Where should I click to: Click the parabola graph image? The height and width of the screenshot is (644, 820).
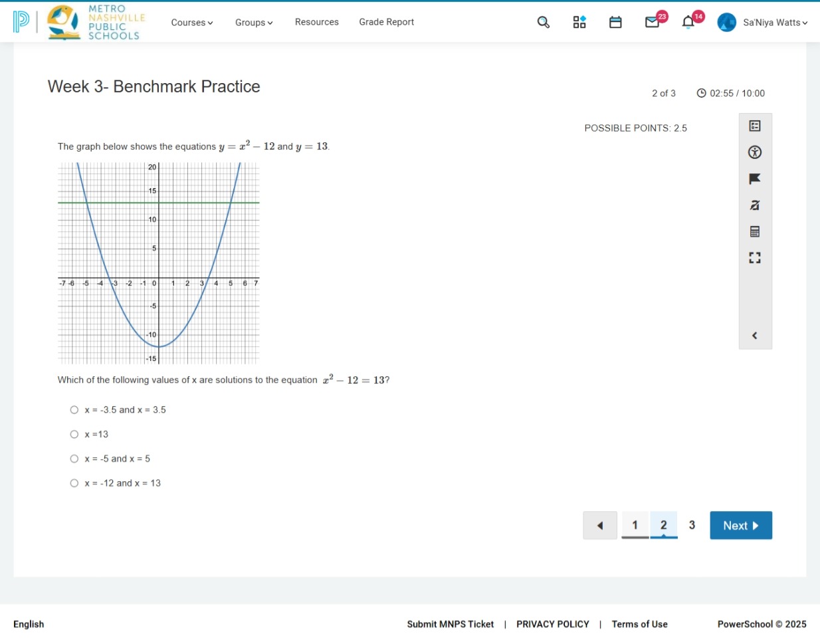point(158,263)
